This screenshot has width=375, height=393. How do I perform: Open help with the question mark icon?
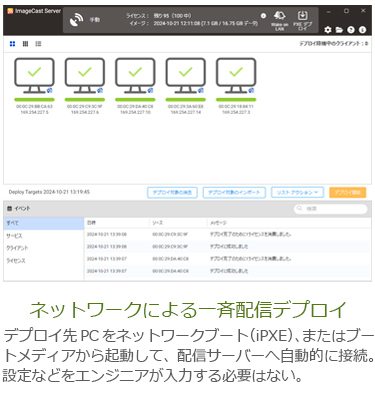[351, 30]
